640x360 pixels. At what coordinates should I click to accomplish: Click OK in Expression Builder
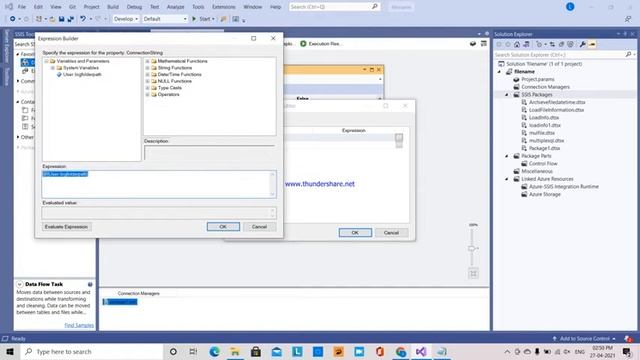pyautogui.click(x=223, y=227)
